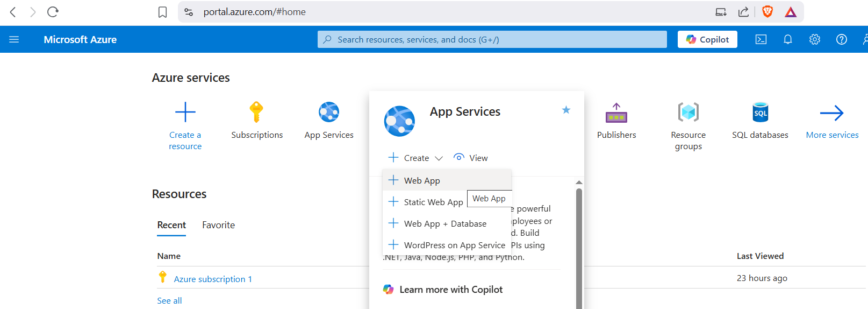
Task: Open the notifications bell
Action: click(788, 39)
